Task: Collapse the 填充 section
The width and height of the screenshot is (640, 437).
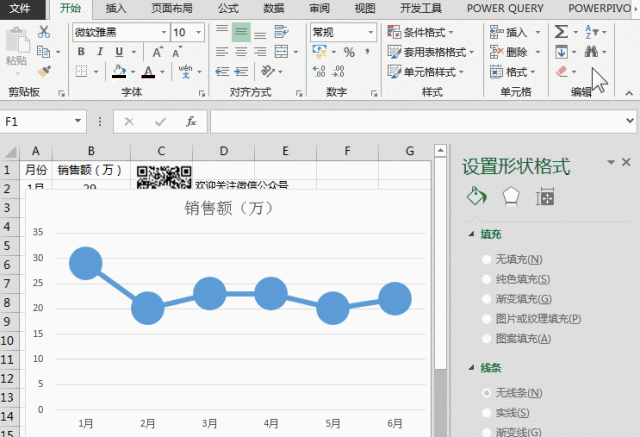Action: (472, 234)
